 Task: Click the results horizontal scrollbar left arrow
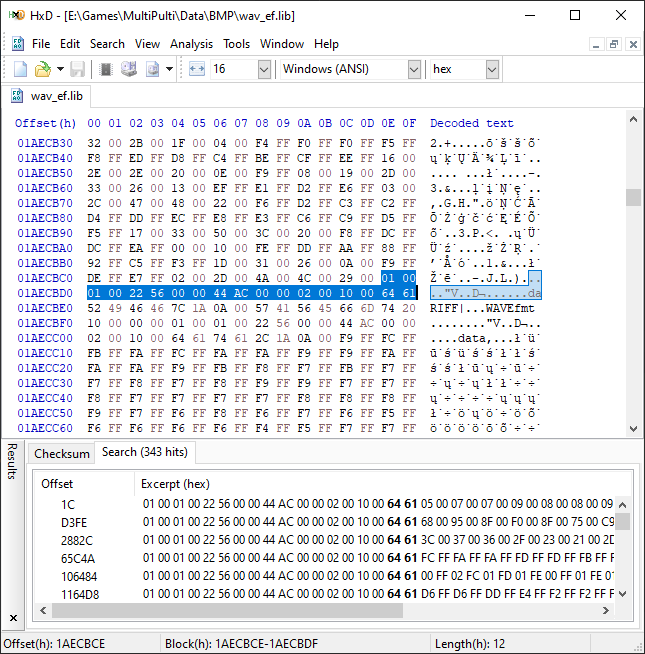point(43,611)
